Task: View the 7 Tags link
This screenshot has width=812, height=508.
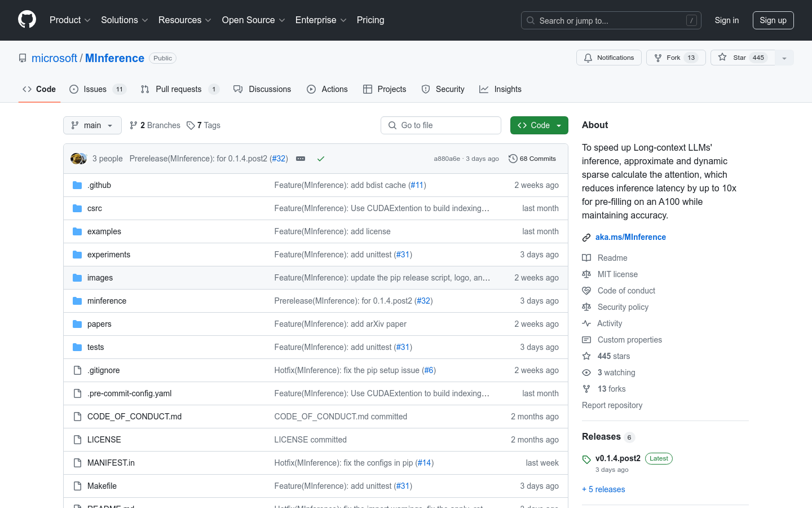Action: (204, 125)
